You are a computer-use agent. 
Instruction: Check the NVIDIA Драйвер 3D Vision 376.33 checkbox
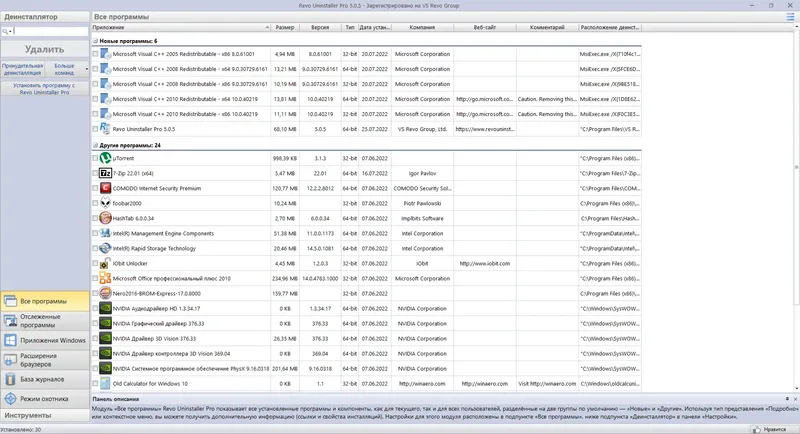pyautogui.click(x=95, y=339)
